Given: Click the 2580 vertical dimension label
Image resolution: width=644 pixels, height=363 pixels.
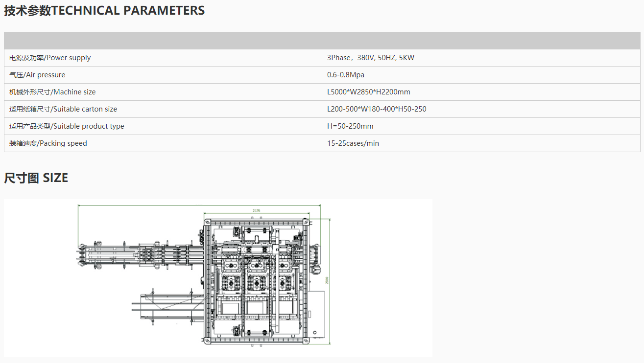Looking at the screenshot, I should pos(327,280).
